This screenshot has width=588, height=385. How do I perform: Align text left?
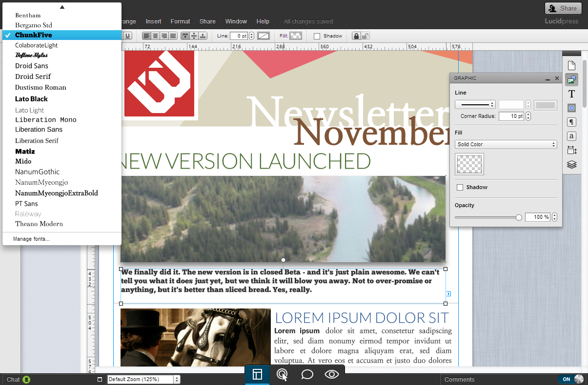[146, 36]
